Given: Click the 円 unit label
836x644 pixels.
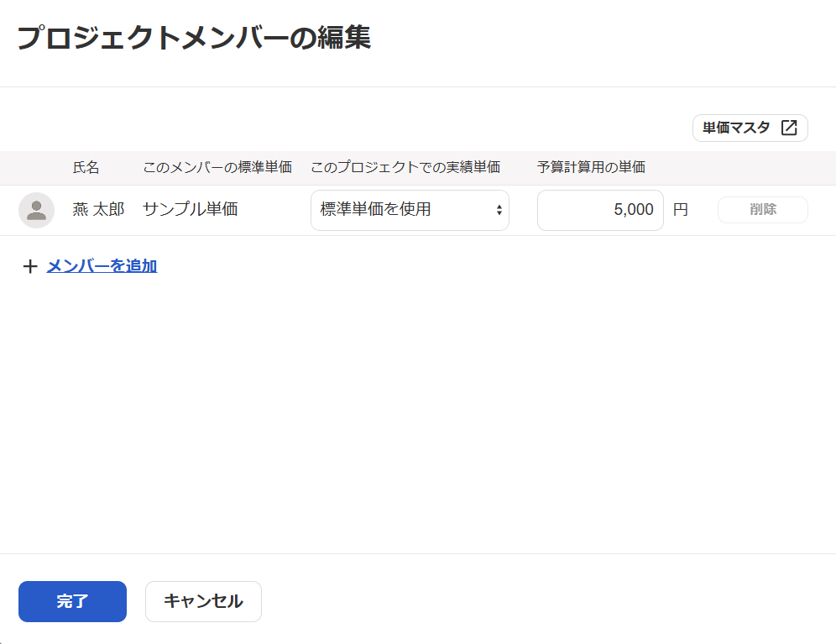Looking at the screenshot, I should [681, 210].
